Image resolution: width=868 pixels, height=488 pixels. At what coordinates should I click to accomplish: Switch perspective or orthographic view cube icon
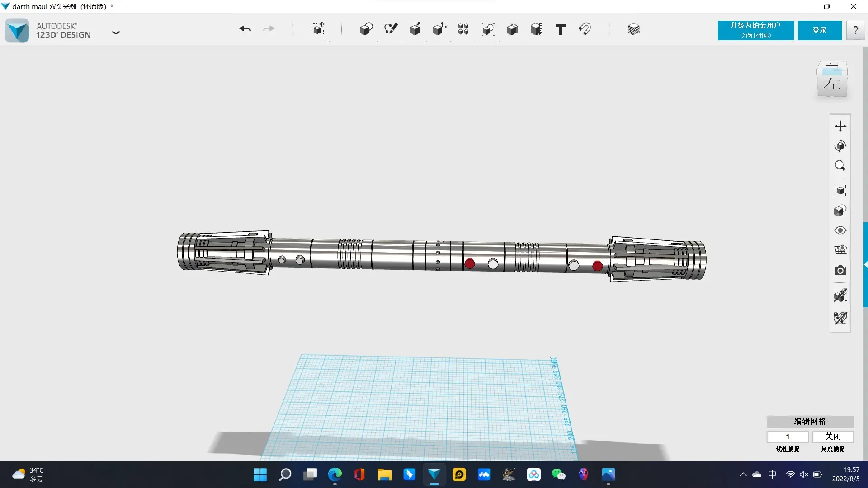[840, 211]
